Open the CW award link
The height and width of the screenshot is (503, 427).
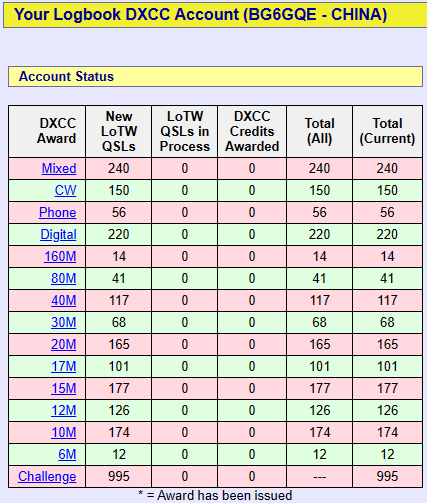coord(65,190)
